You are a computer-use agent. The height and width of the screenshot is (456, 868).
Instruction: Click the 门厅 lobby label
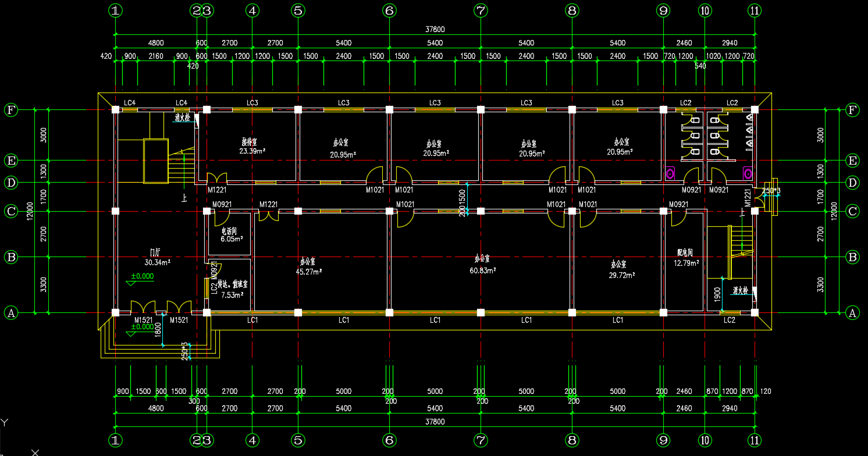coord(155,253)
